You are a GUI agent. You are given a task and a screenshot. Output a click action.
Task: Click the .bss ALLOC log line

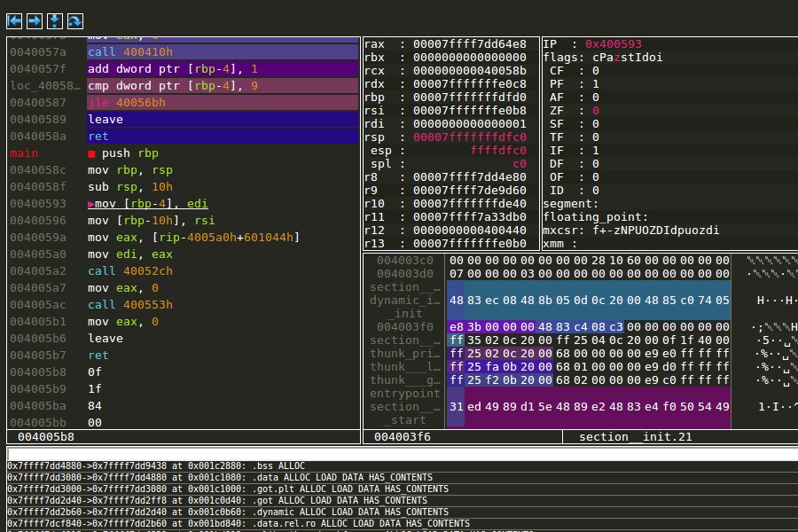(156, 465)
